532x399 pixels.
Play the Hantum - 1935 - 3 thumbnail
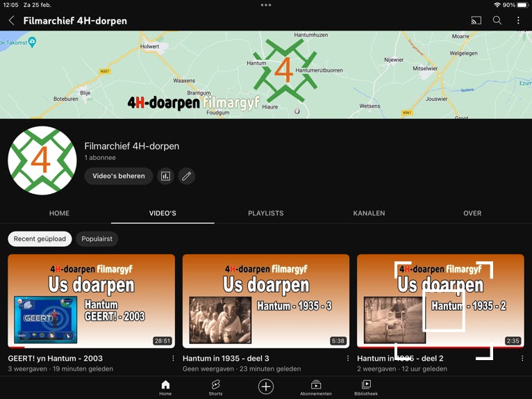266,301
